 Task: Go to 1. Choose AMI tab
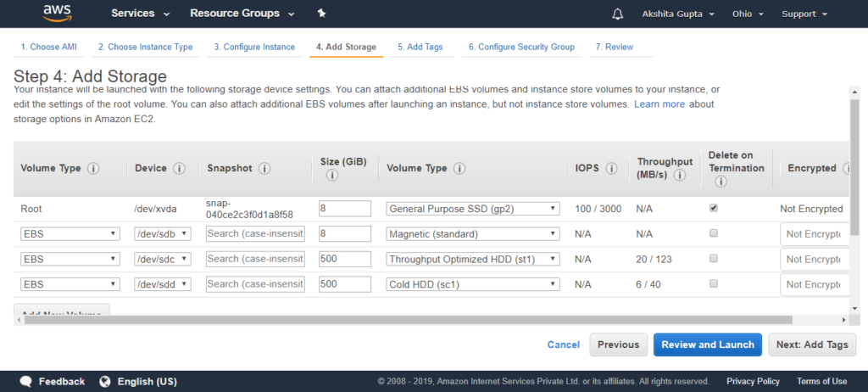pos(48,48)
